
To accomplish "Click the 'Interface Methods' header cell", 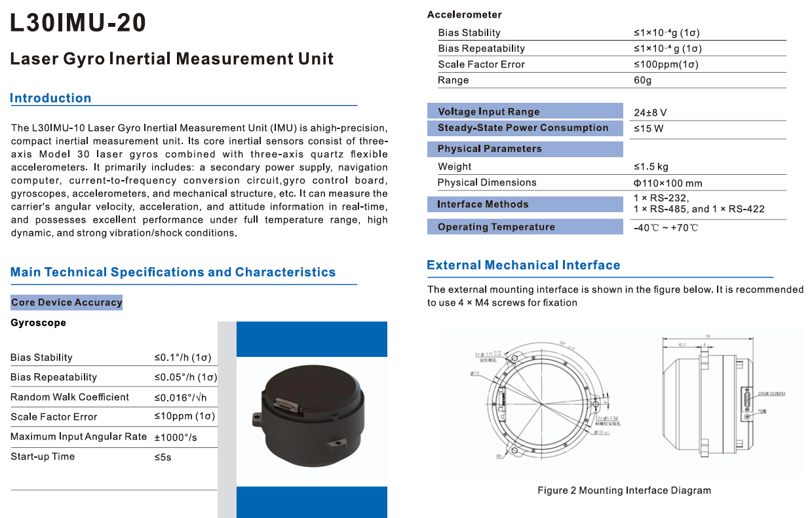I will (x=525, y=204).
